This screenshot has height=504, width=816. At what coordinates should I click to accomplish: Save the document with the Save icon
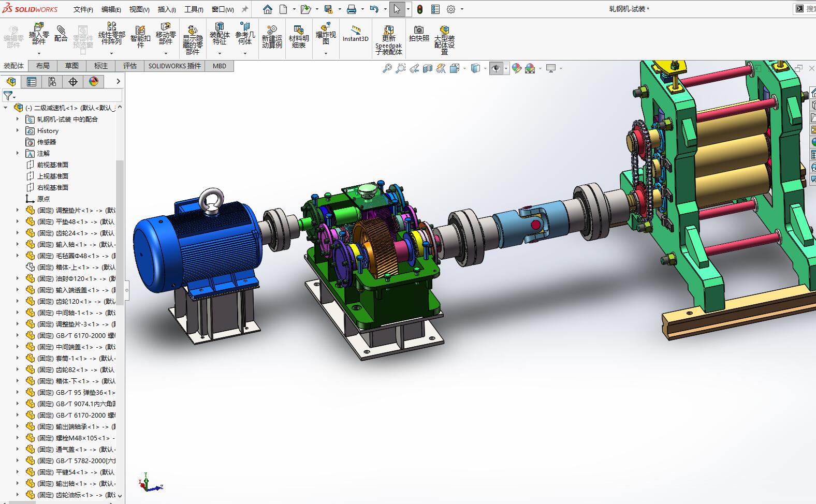coord(328,9)
